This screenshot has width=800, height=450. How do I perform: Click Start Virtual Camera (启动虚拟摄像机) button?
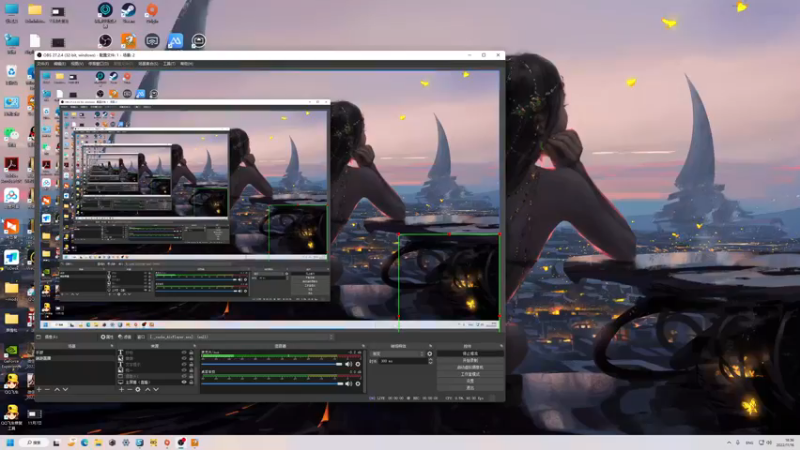470,367
